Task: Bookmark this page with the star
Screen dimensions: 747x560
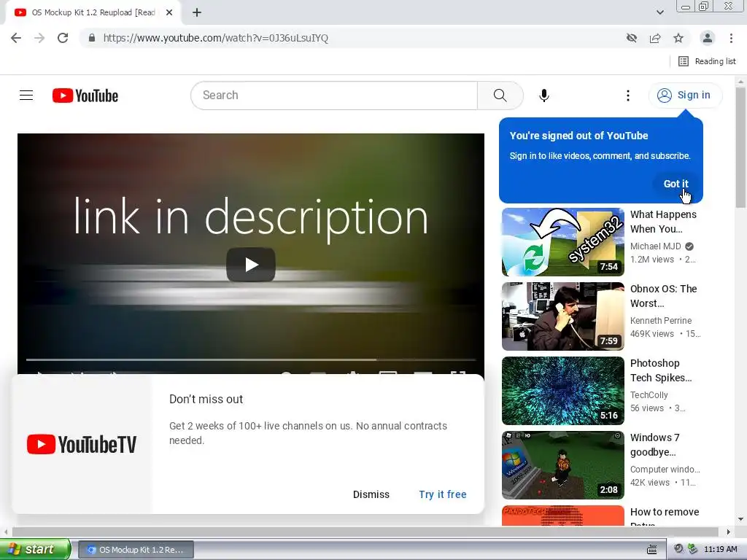Action: click(678, 38)
